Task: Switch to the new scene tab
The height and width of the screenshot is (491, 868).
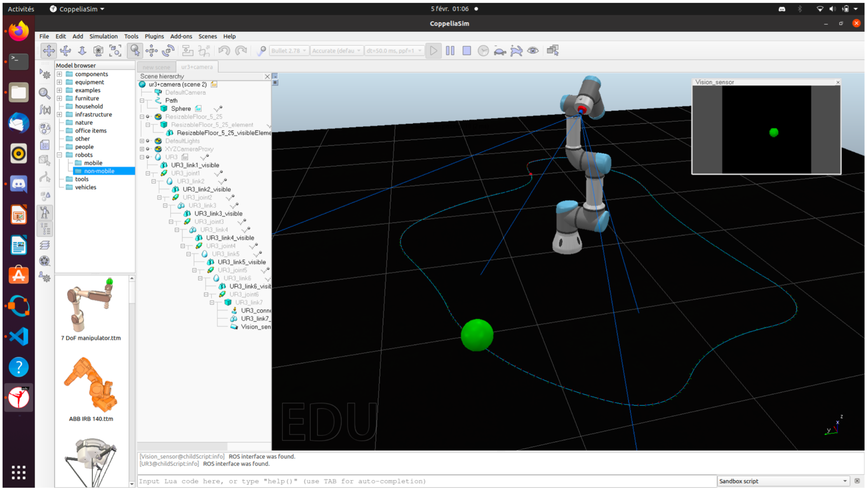Action: point(156,67)
